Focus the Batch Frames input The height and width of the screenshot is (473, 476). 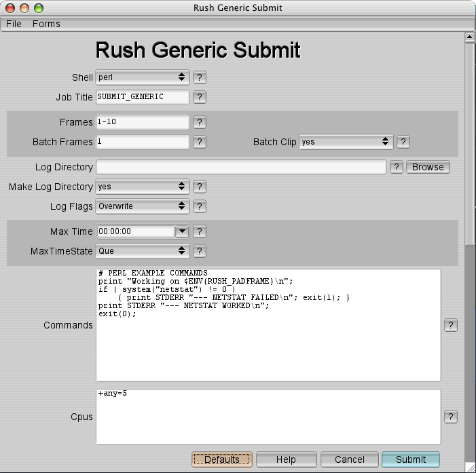coord(143,142)
